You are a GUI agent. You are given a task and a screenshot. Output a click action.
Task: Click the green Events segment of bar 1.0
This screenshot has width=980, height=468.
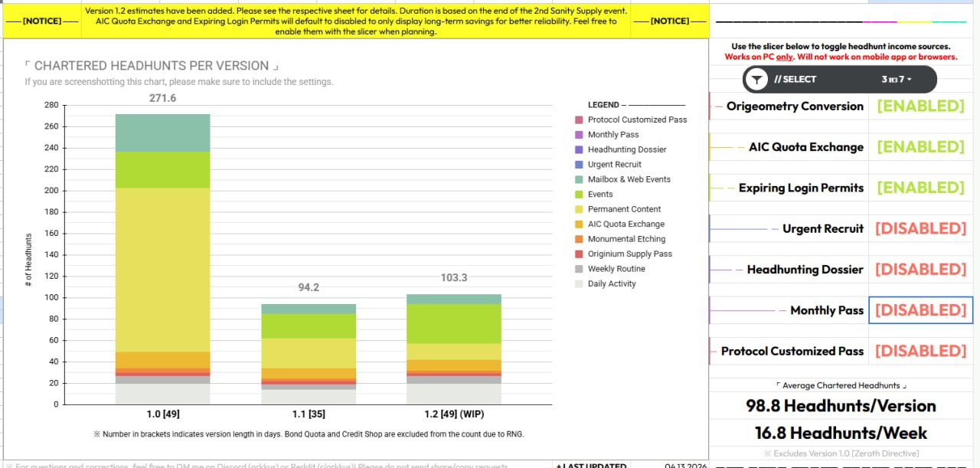(x=162, y=169)
